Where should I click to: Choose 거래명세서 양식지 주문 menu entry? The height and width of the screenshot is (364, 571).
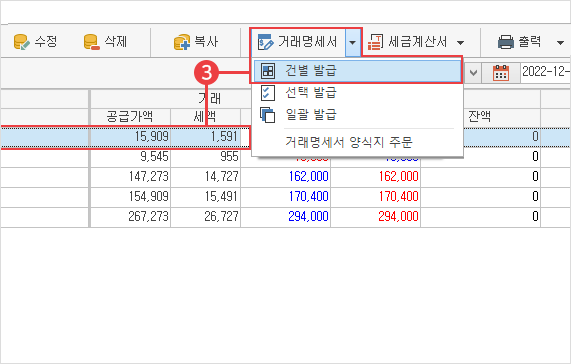click(357, 142)
